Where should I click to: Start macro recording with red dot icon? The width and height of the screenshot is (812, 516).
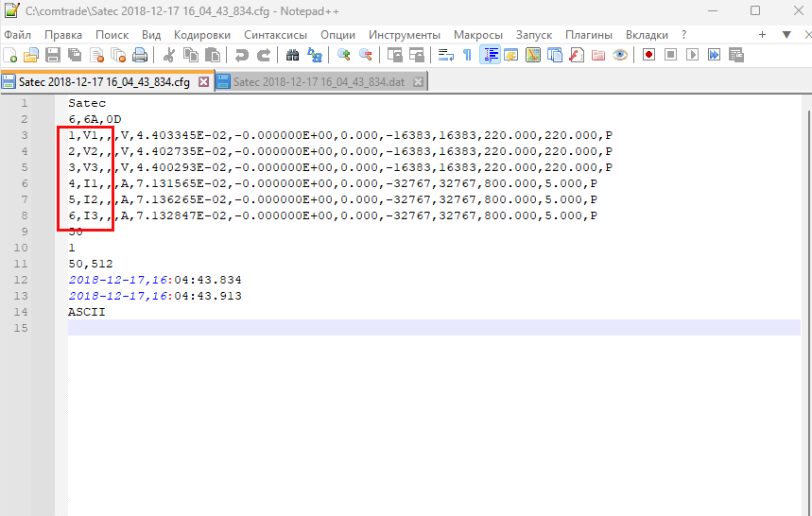pos(648,55)
